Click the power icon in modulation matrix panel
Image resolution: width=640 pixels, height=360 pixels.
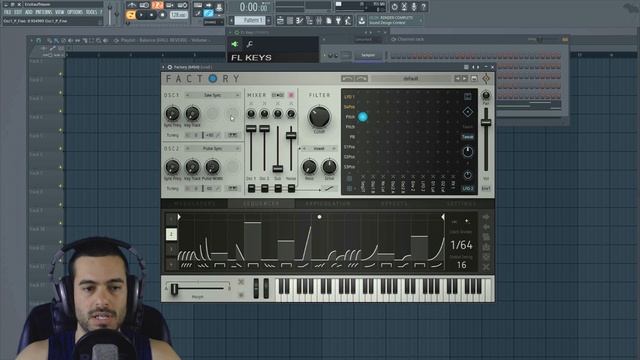coord(468,175)
